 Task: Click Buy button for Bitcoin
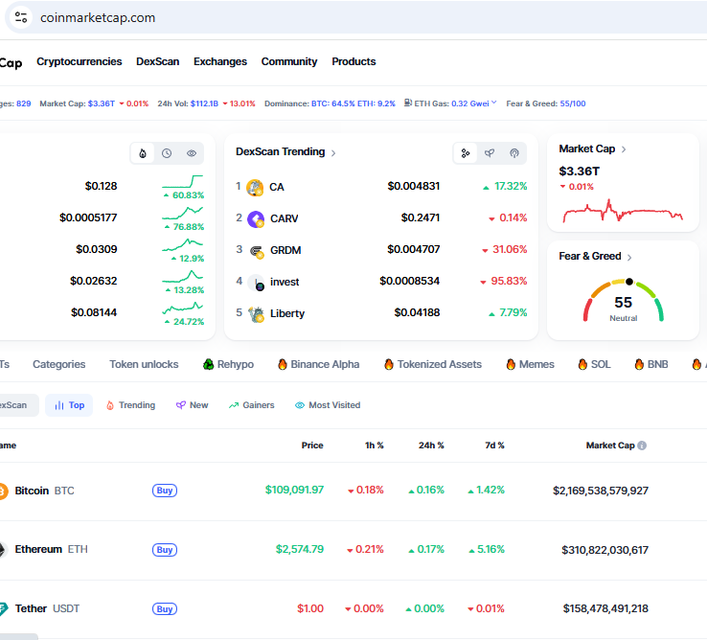point(165,491)
